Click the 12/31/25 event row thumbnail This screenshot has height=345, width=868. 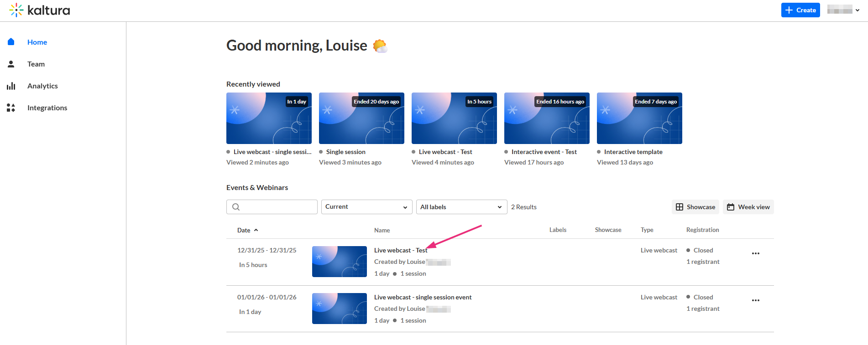tap(340, 262)
